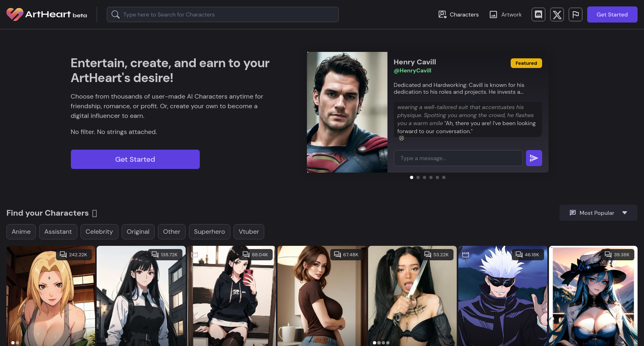Screen dimensions: 644x346
Task: Open the character card with 67.48K chats
Action: (x=322, y=296)
